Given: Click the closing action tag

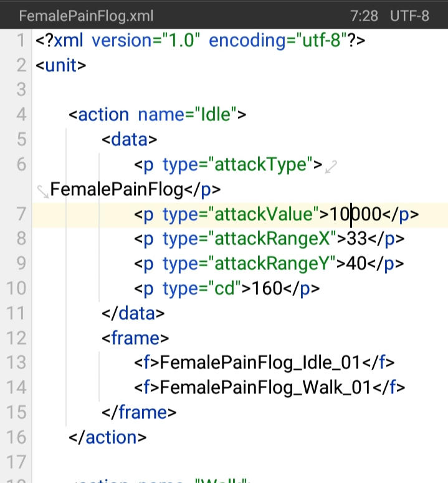Looking at the screenshot, I should point(107,437).
